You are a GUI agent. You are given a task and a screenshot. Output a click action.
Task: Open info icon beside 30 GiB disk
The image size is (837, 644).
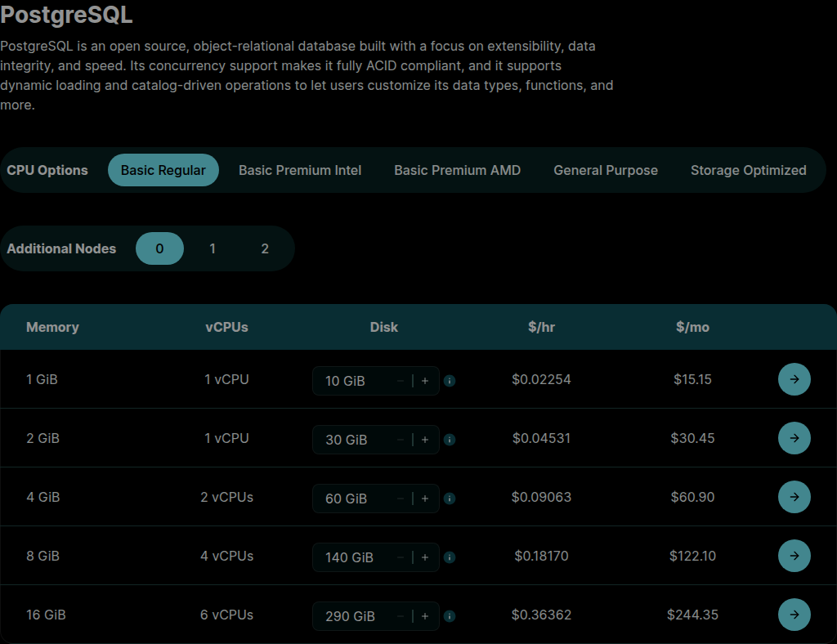click(450, 440)
